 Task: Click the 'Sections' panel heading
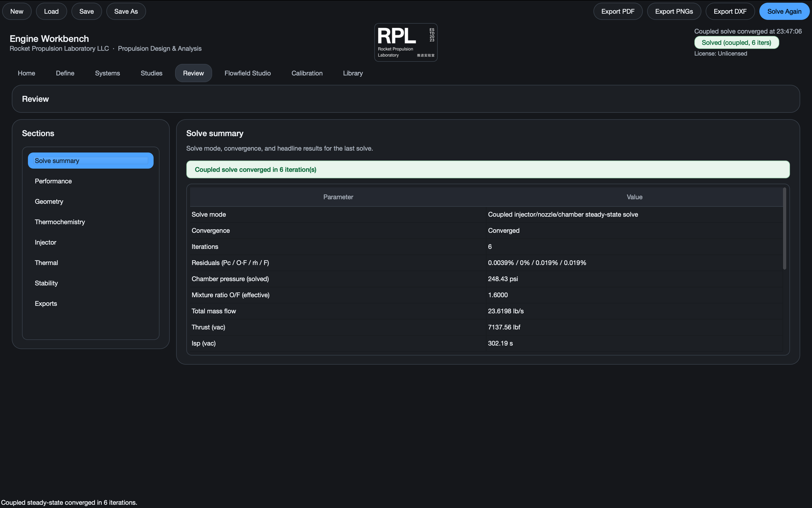[x=38, y=133]
